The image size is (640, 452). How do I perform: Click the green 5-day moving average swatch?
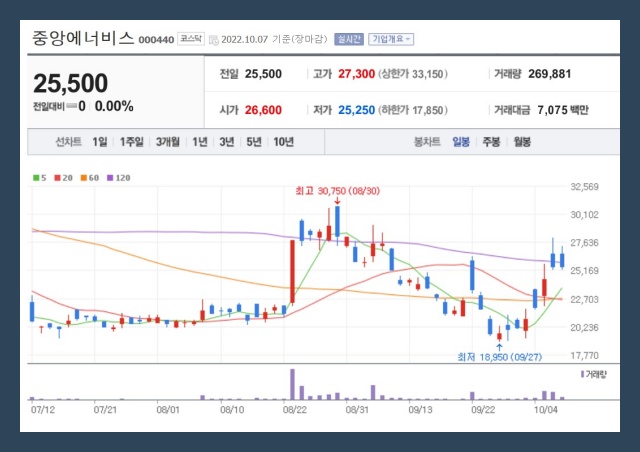36,178
